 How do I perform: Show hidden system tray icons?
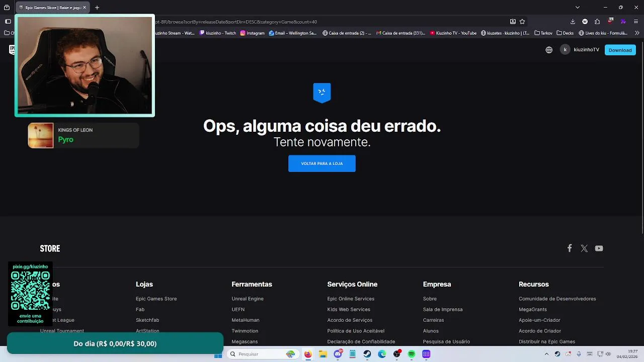click(546, 354)
